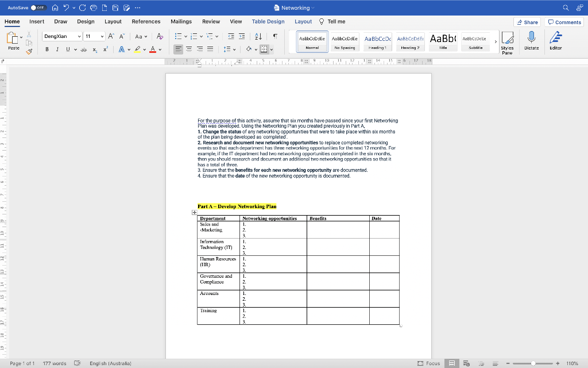Search in document magnifier icon
Viewport: 588px width, 368px height.
566,7
